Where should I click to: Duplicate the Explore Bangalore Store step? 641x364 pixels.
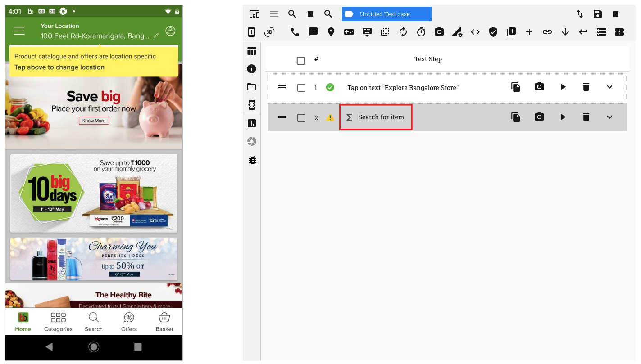pos(516,87)
